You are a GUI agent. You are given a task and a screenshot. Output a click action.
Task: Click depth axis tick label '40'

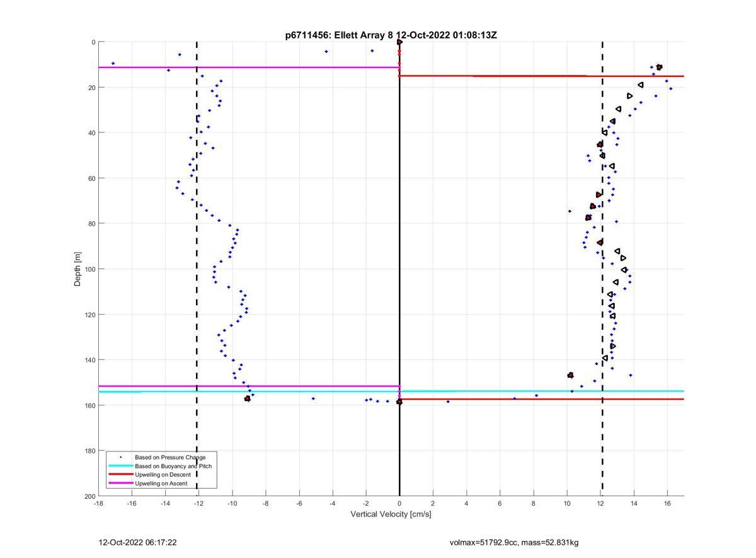91,133
